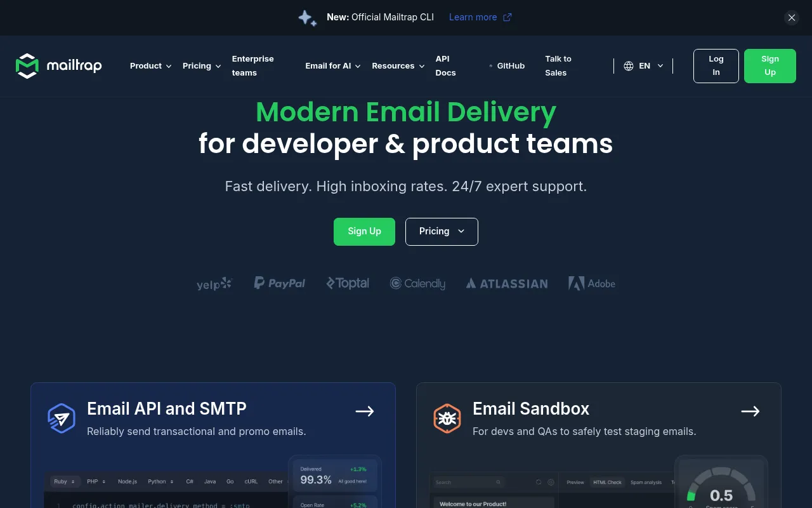Screen dimensions: 812x508
Task: Click the Toptal logo
Action: 348,283
